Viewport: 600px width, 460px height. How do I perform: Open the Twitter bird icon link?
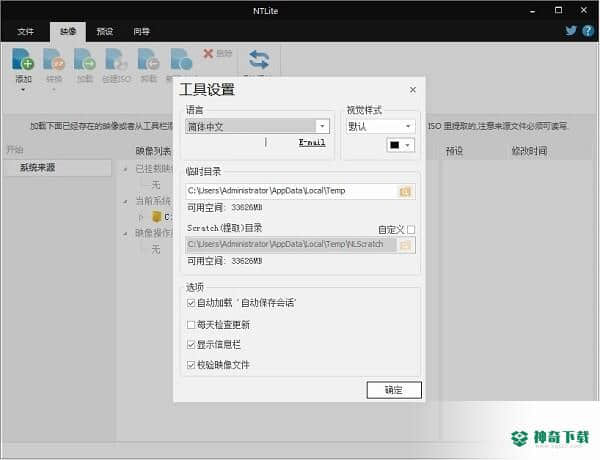pos(571,30)
